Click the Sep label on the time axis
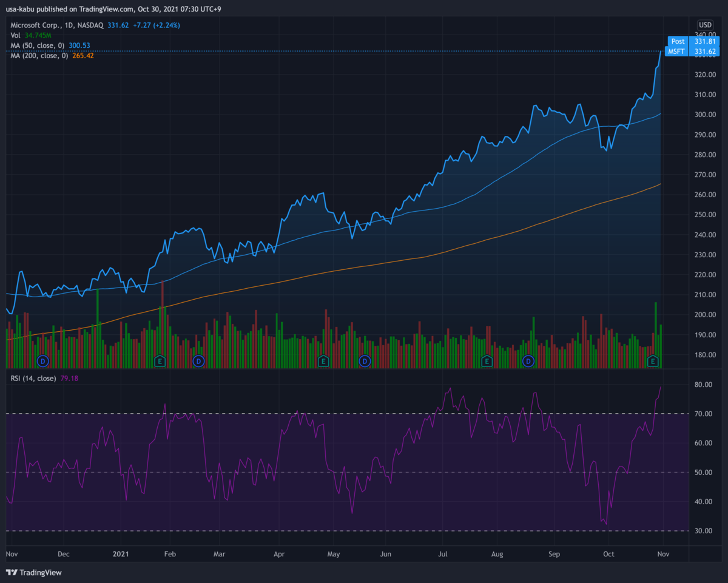 [553, 554]
